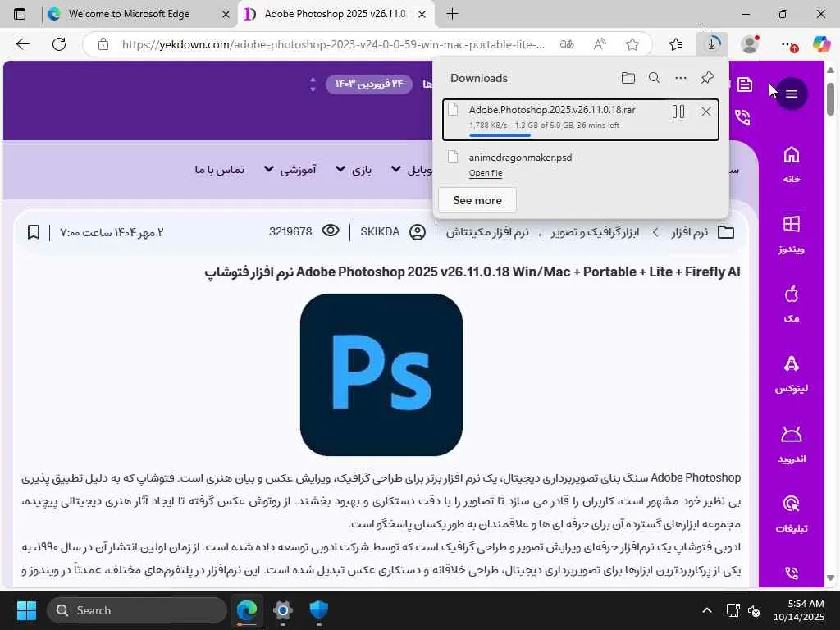Screen dimensions: 840x630
Task: Open the downloads folder icon
Action: click(628, 78)
